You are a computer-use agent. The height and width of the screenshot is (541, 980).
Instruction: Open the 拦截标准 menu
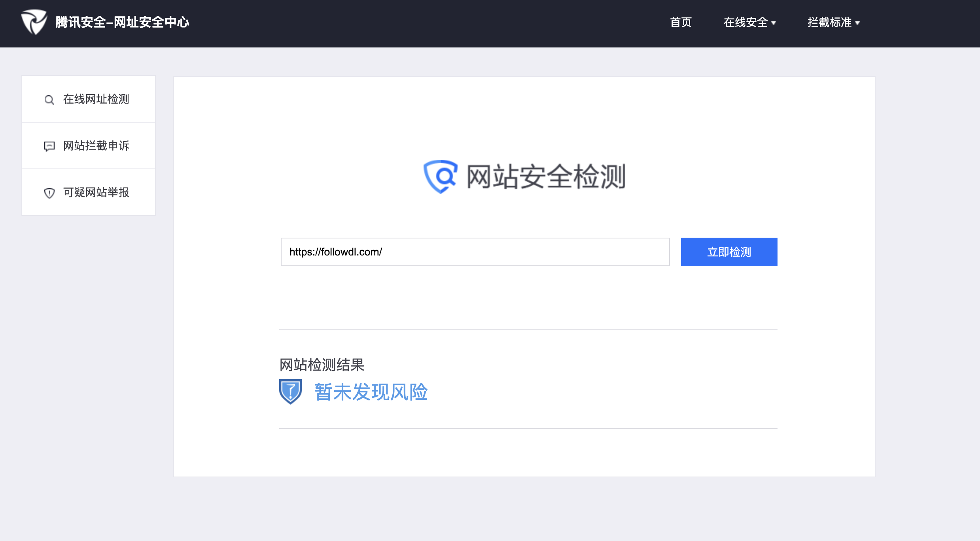pos(829,23)
